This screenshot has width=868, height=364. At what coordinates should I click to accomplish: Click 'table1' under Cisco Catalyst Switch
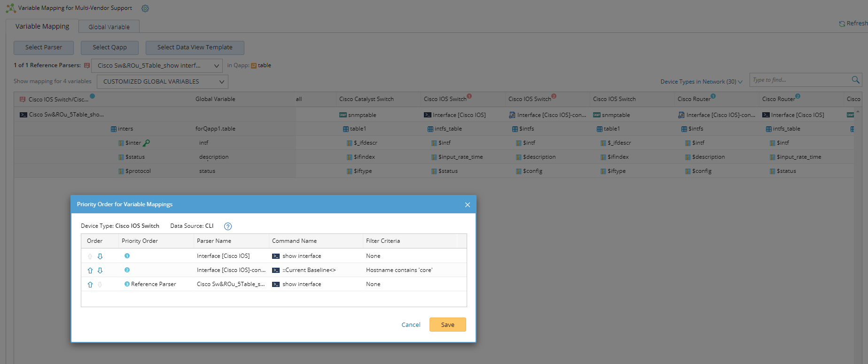click(x=358, y=129)
